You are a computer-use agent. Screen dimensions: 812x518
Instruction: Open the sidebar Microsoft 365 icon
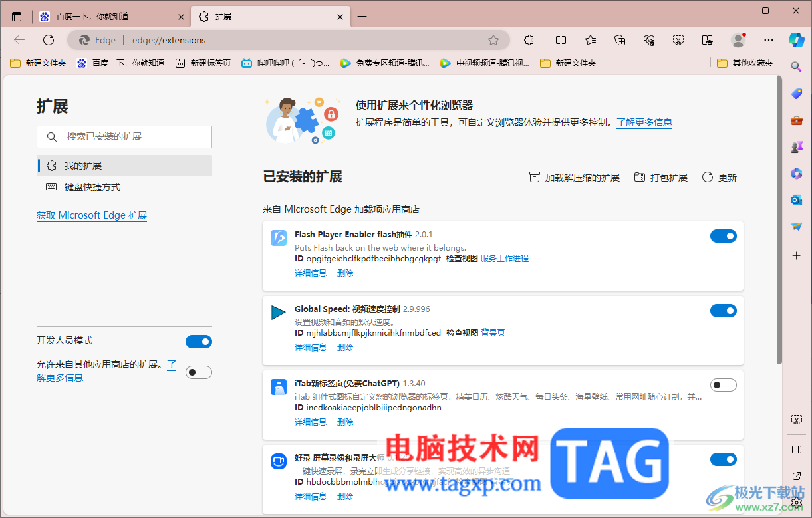pyautogui.click(x=796, y=174)
